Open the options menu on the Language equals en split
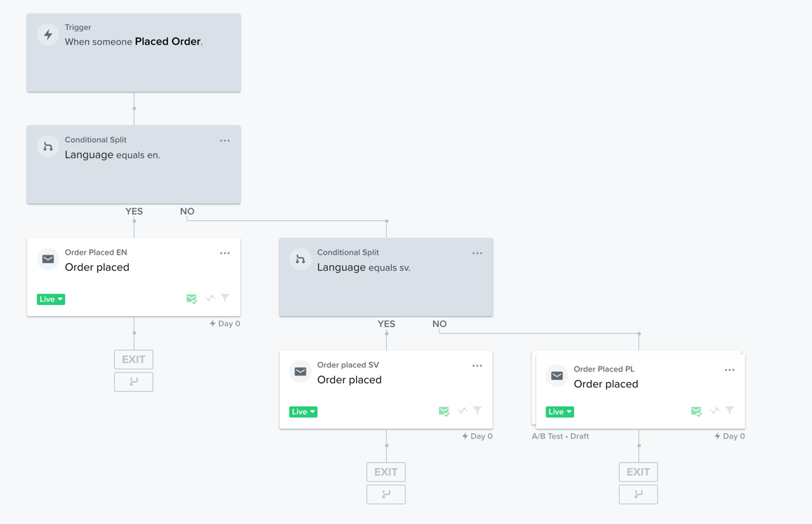This screenshot has height=524, width=812. [x=225, y=140]
